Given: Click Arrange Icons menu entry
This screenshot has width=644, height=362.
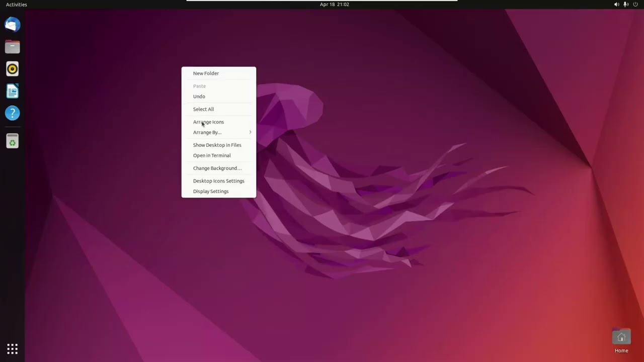Looking at the screenshot, I should [218, 122].
